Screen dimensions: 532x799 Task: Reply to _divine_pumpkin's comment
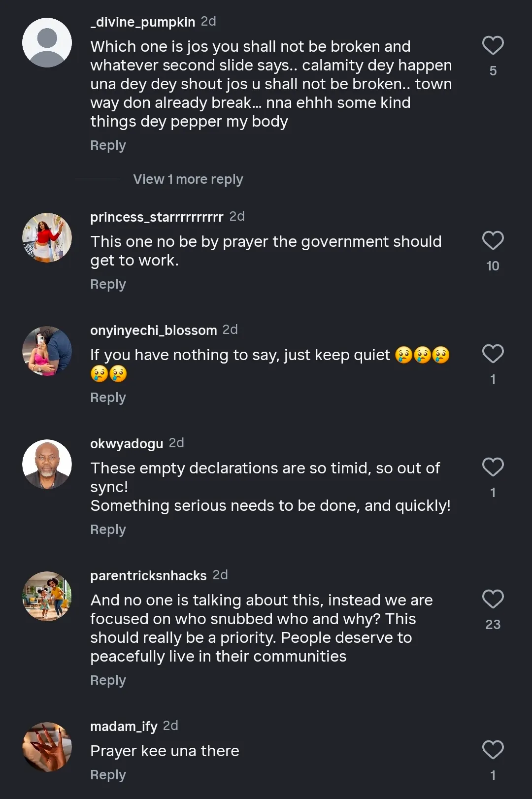click(108, 146)
